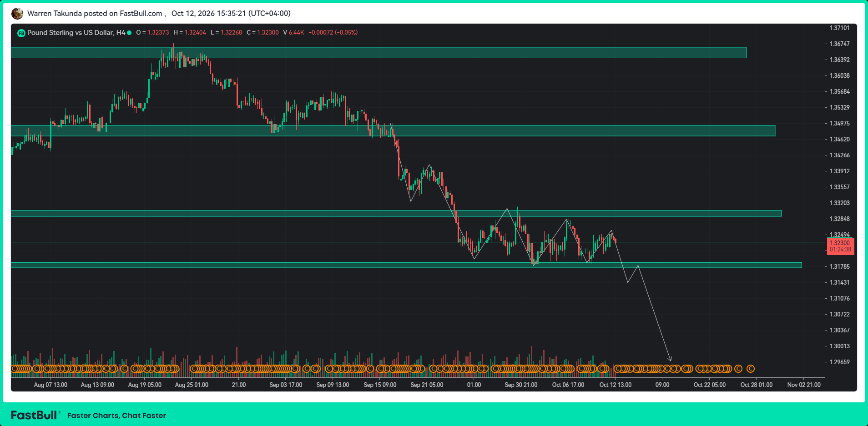The image size is (868, 426).
Task: Click time axis label Aug 25 01:00
Action: [192, 385]
